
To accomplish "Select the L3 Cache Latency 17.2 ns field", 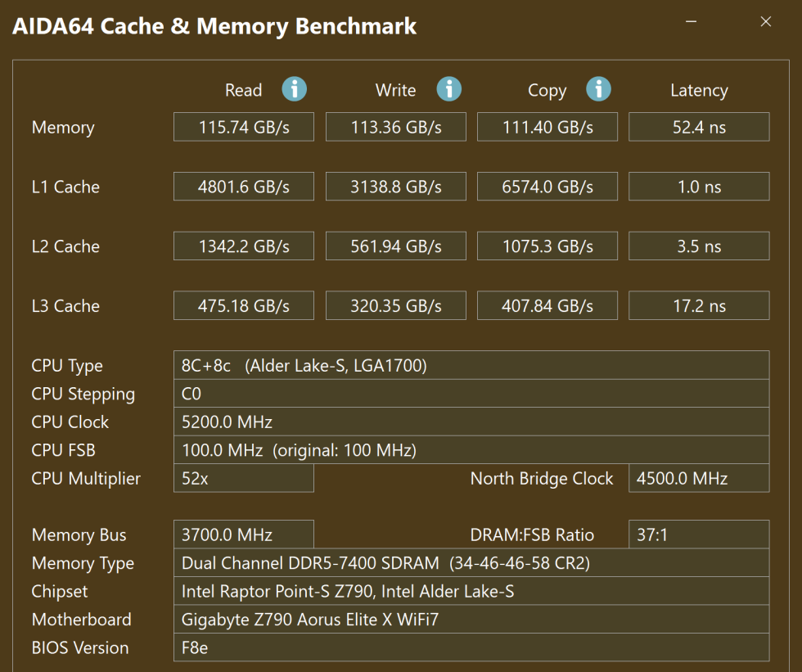I will (699, 306).
